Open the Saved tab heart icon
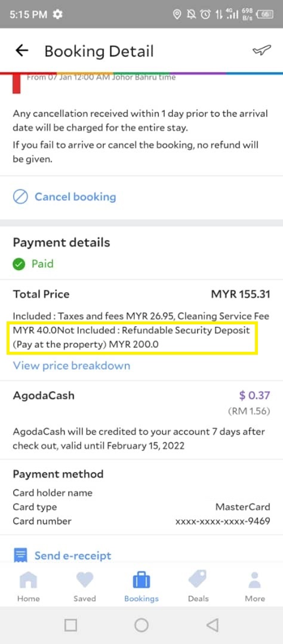This screenshot has height=644, width=283. pyautogui.click(x=85, y=586)
